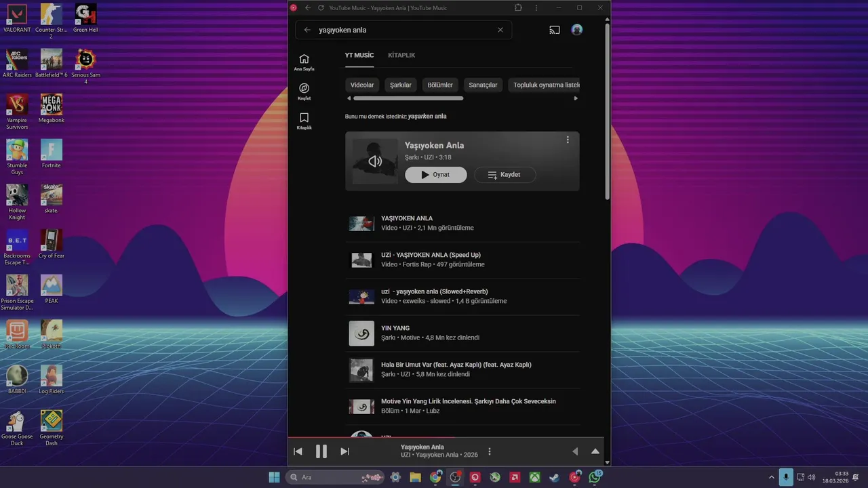The height and width of the screenshot is (488, 868).
Task: Open the extensions puzzle icon
Action: (x=519, y=7)
